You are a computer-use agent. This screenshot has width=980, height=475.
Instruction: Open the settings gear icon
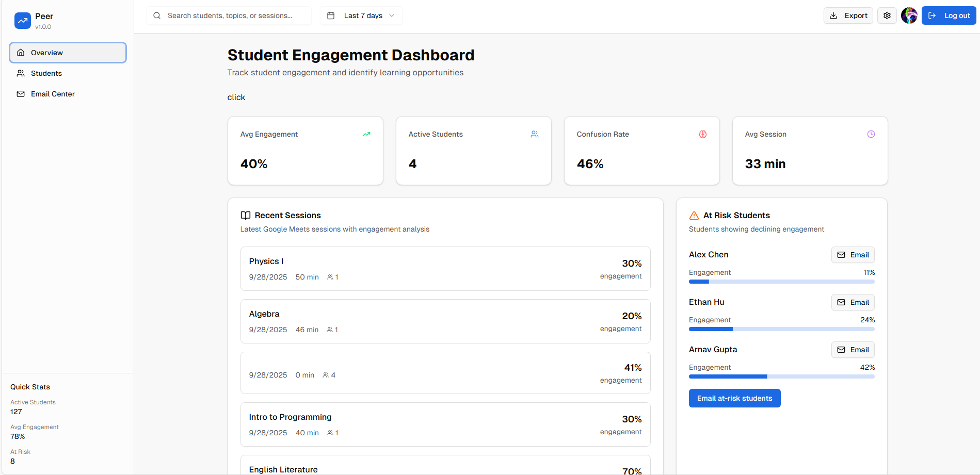pos(887,15)
